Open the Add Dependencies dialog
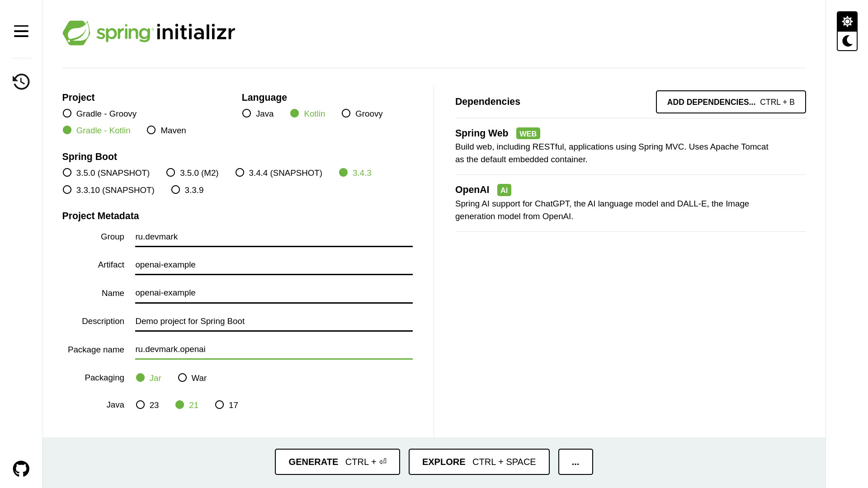 731,102
